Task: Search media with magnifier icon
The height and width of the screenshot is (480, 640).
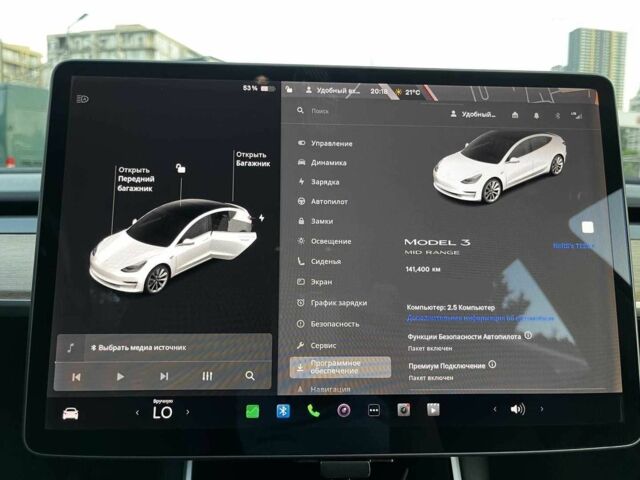Action: click(x=250, y=376)
